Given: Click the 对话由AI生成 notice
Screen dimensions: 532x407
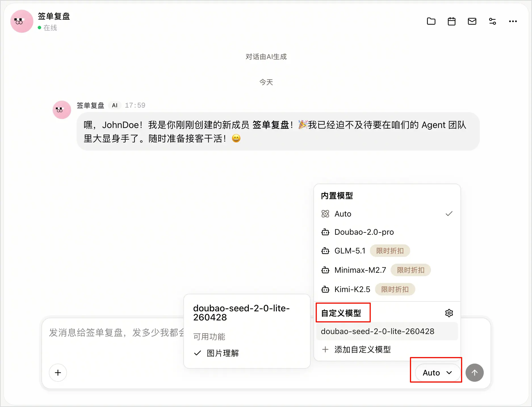Looking at the screenshot, I should coord(266,57).
